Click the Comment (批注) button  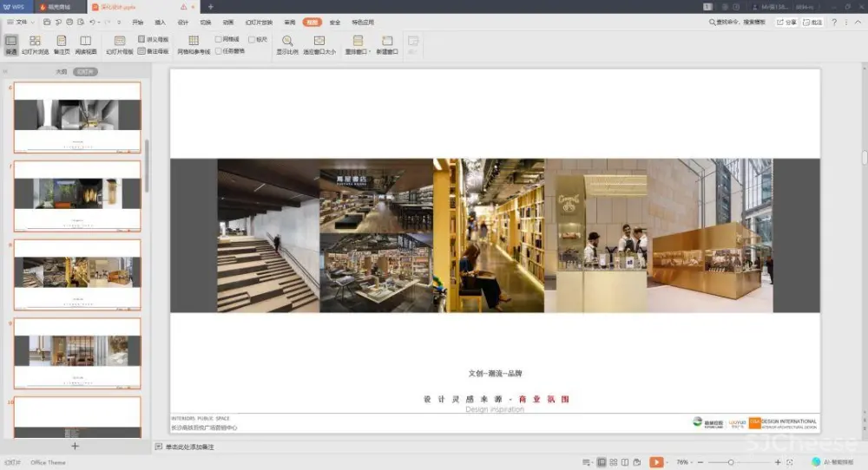point(813,22)
